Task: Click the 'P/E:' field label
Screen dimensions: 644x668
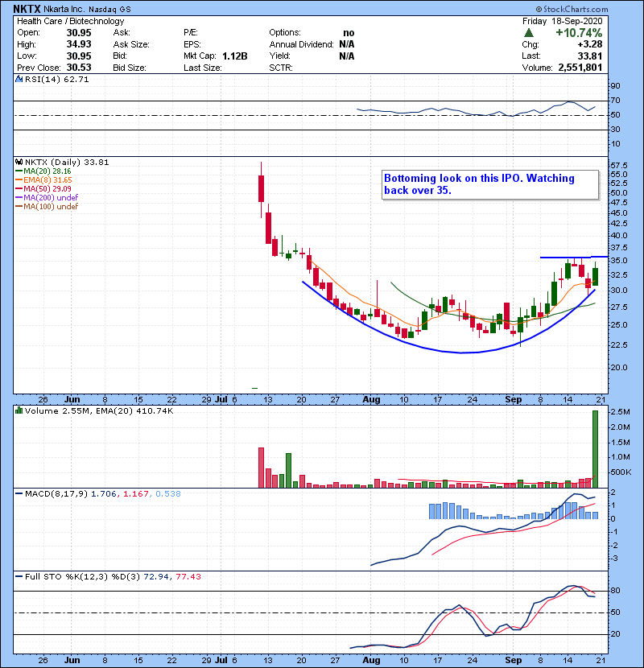Action: (191, 33)
